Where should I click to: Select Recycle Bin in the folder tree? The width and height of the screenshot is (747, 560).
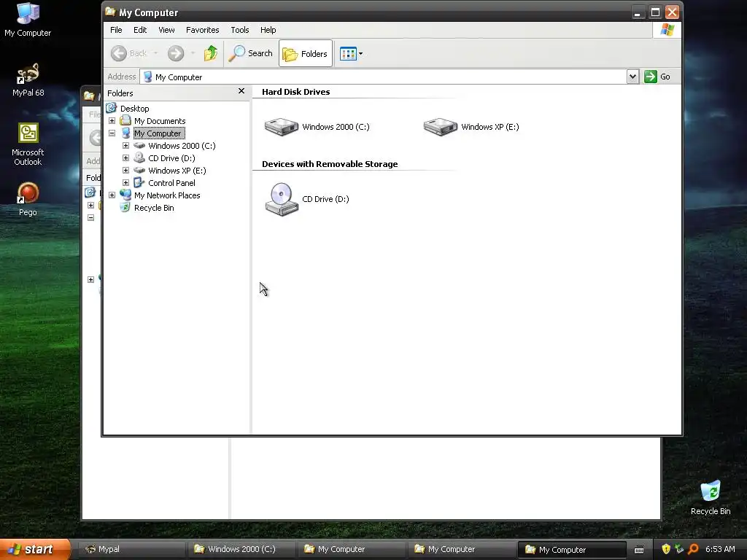pyautogui.click(x=154, y=208)
